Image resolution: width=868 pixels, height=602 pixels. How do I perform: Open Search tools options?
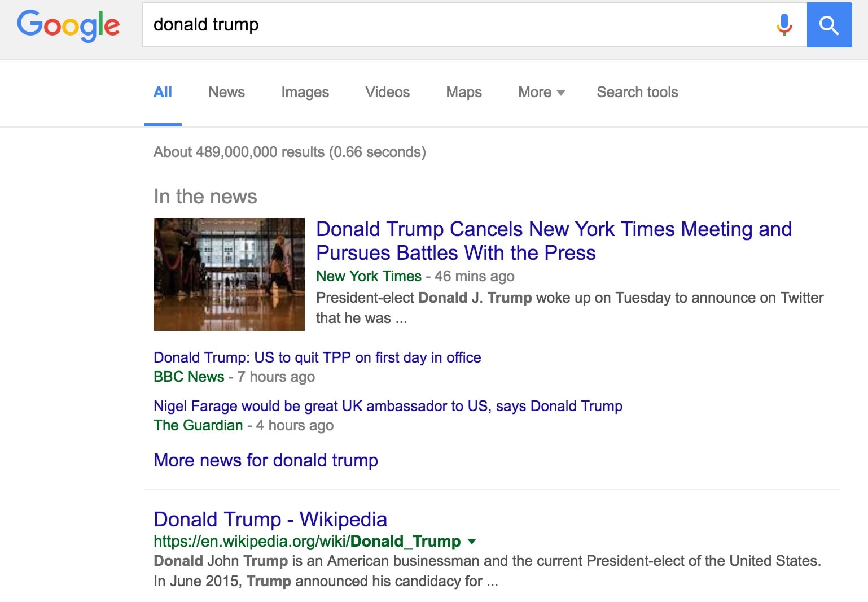pyautogui.click(x=637, y=92)
